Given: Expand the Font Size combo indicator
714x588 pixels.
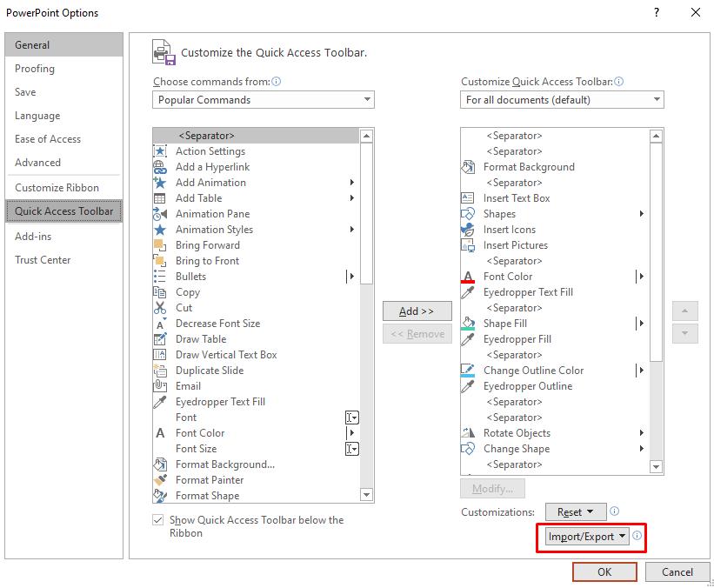Looking at the screenshot, I should (352, 449).
